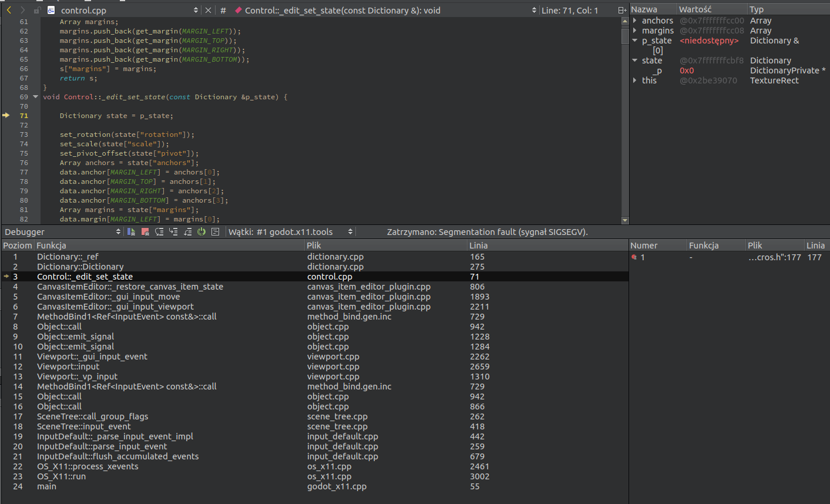
Task: Sort locals by Nazwa column
Action: point(653,9)
